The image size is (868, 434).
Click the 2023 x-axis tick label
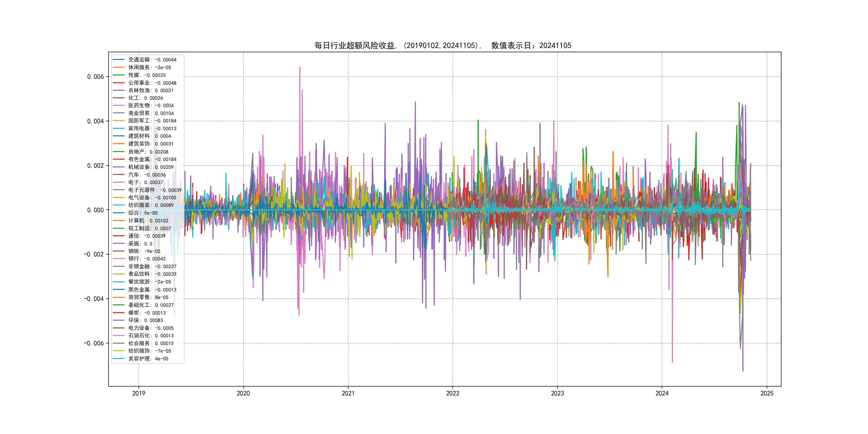pos(557,393)
